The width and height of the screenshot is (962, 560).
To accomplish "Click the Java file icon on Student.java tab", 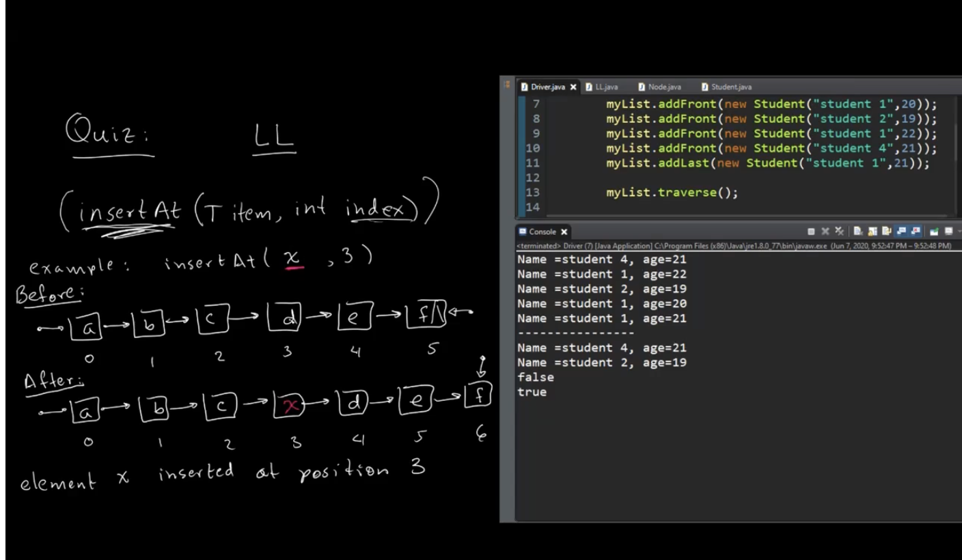I will 705,87.
